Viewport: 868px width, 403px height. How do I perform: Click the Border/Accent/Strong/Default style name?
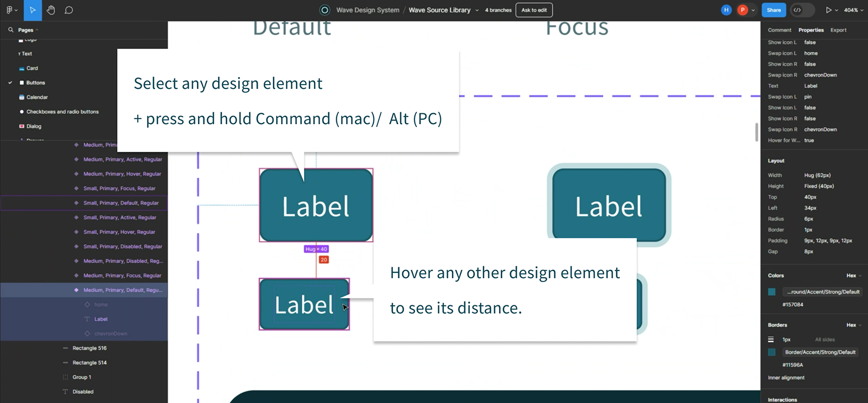tap(820, 353)
